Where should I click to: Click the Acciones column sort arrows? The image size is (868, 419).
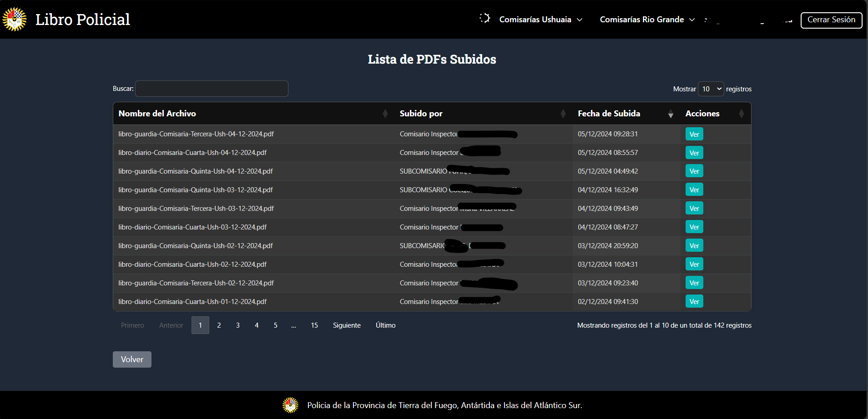(741, 114)
